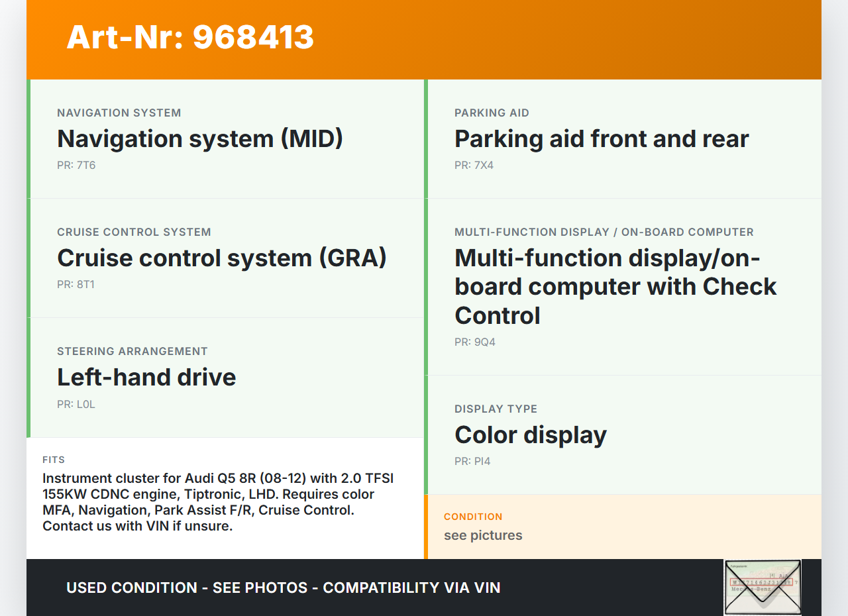The height and width of the screenshot is (616, 848).
Task: Click the Fits description paragraph
Action: click(x=219, y=502)
